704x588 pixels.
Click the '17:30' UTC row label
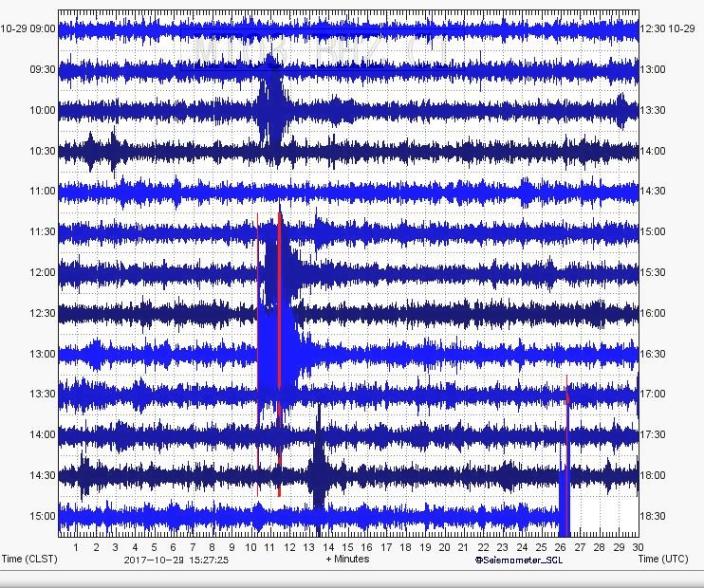coord(653,435)
